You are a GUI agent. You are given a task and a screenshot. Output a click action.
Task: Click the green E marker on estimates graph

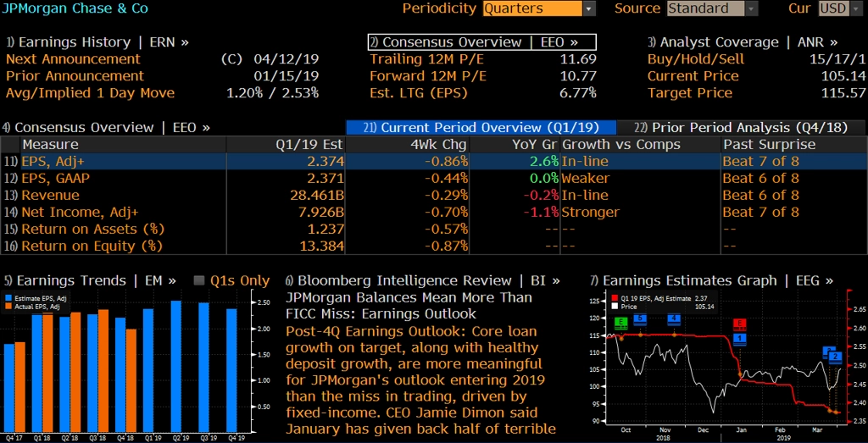click(621, 323)
